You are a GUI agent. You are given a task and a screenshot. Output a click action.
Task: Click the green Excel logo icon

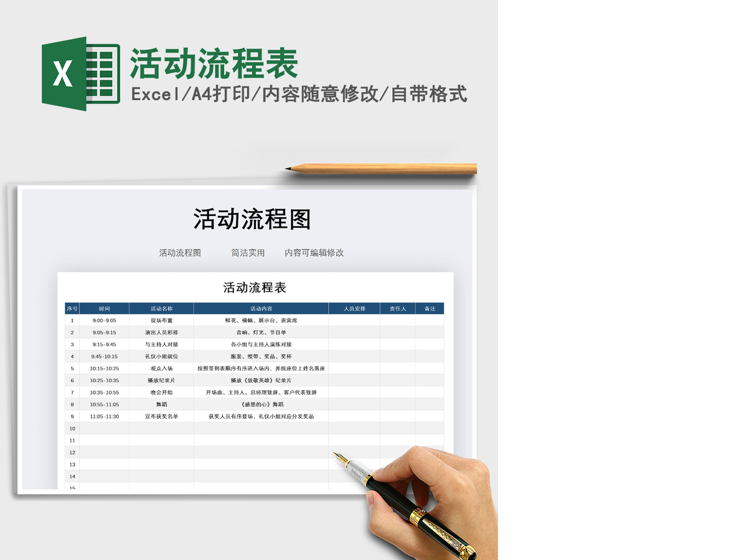80,74
